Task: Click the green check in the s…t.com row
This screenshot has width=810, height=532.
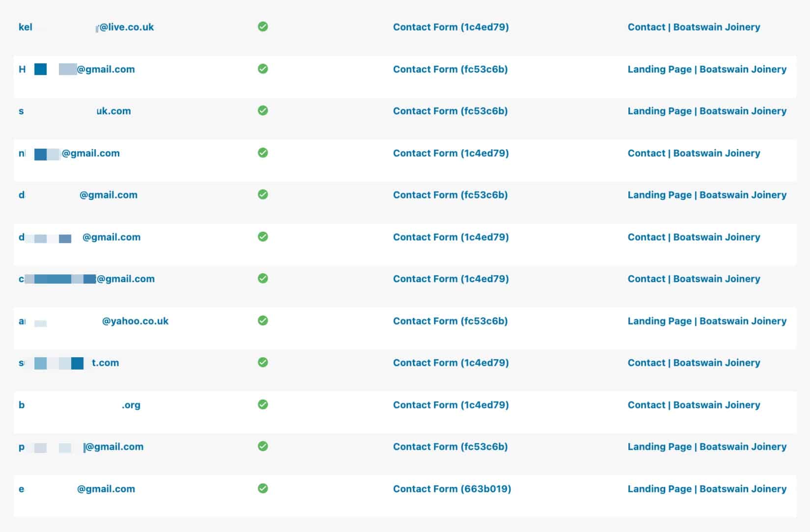Action: tap(263, 362)
